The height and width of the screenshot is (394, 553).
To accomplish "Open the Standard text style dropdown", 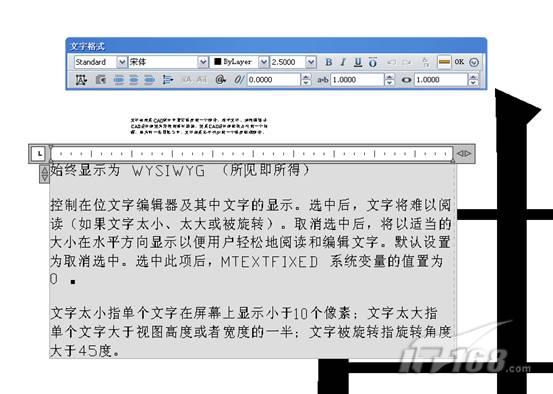I will coord(121,62).
